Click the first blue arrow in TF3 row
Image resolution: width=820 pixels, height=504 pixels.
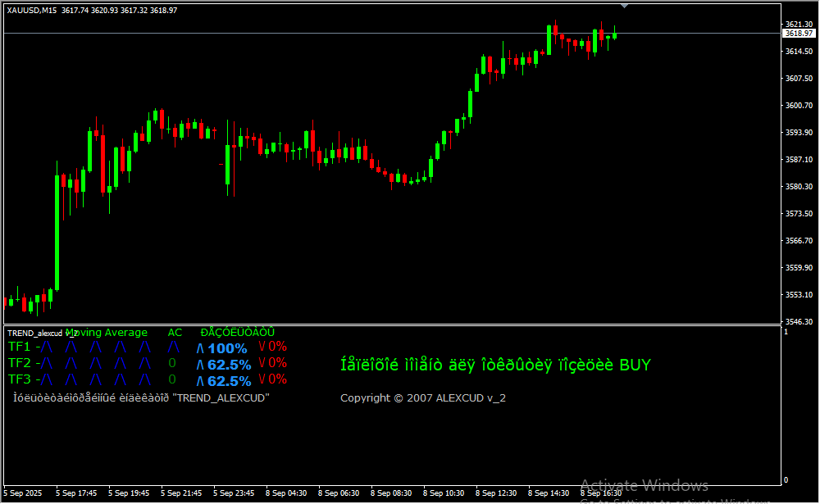(x=48, y=379)
